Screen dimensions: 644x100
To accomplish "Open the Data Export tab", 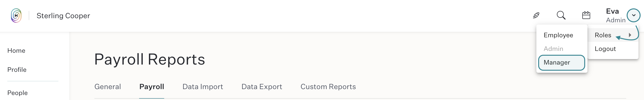I will click(x=262, y=87).
